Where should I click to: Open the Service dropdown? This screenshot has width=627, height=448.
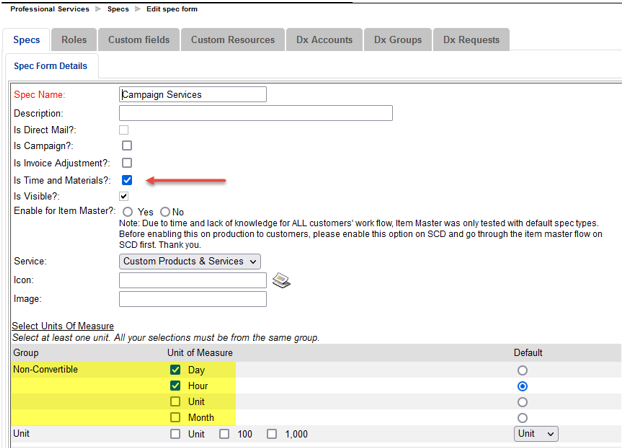point(190,261)
